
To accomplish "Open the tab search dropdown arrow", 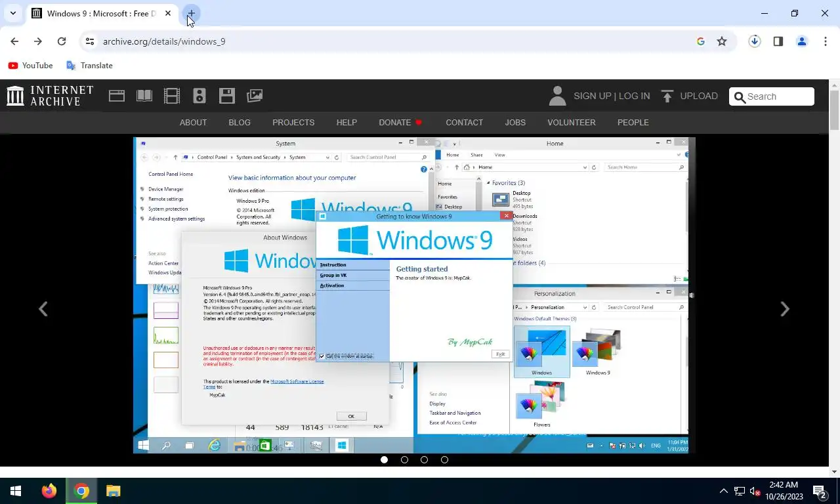I will coord(12,13).
